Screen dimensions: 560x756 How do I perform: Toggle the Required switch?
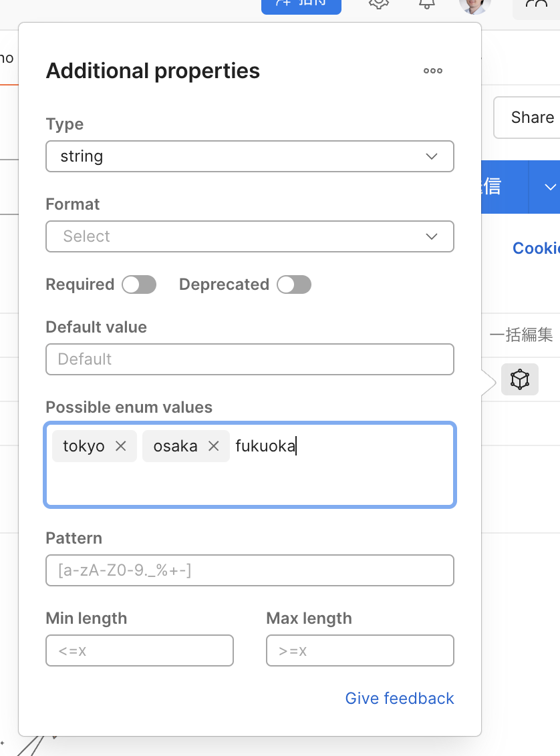(x=139, y=285)
